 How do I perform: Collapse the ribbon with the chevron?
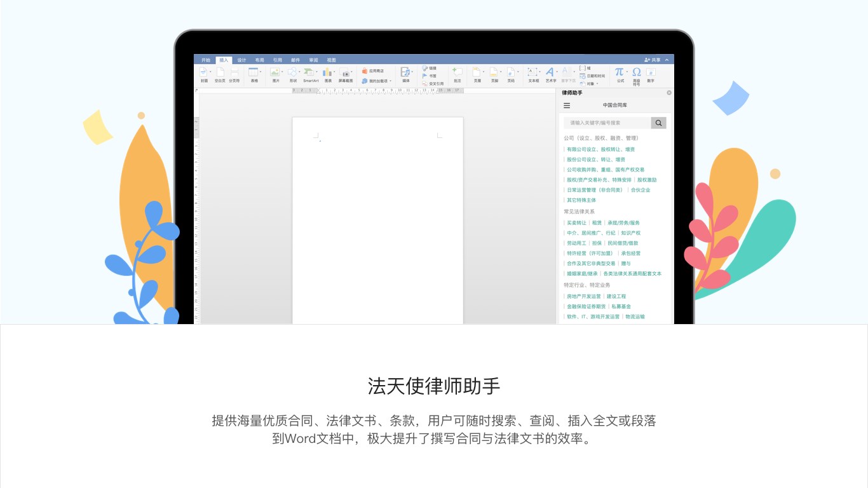point(667,60)
